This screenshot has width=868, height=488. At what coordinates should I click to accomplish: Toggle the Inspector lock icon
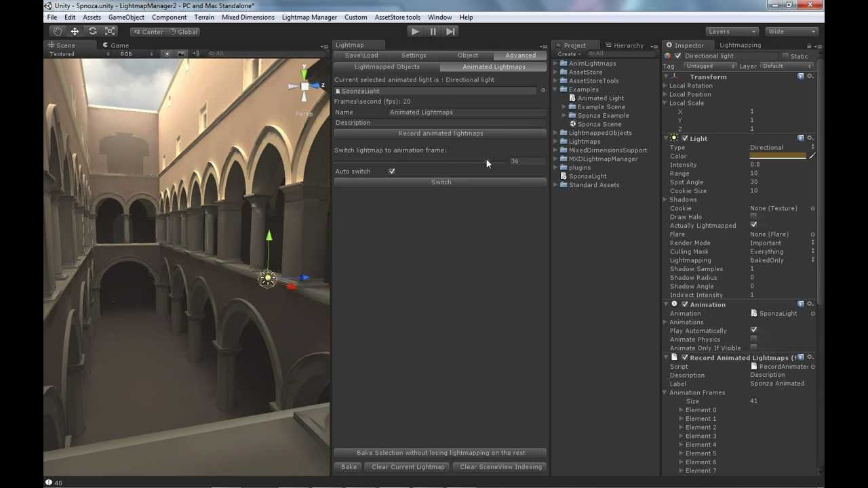point(810,46)
